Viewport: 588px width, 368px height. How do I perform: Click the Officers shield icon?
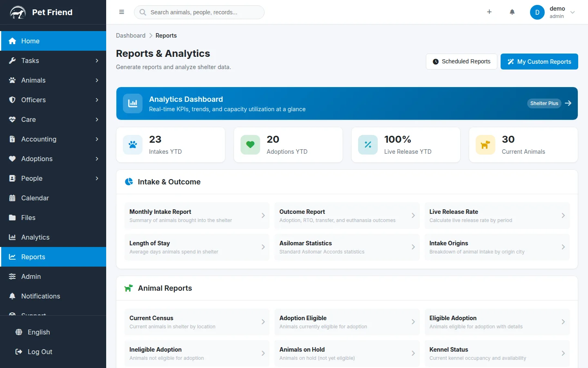[13, 100]
